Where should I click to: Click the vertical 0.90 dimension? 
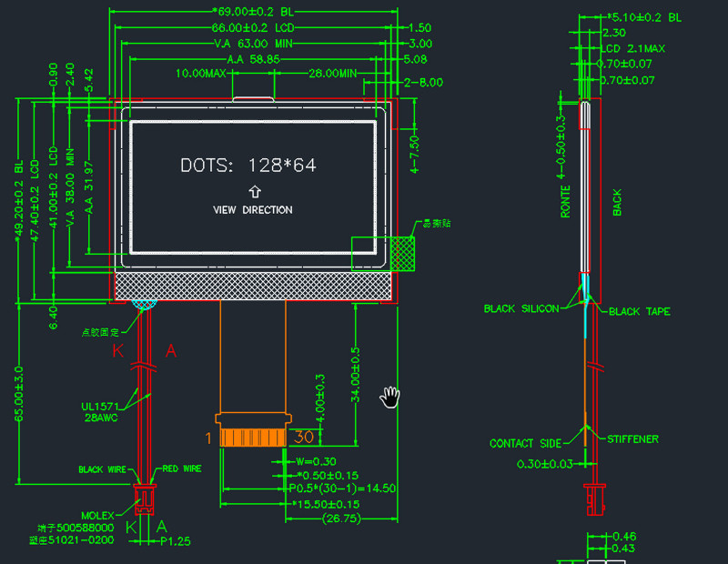click(x=53, y=75)
